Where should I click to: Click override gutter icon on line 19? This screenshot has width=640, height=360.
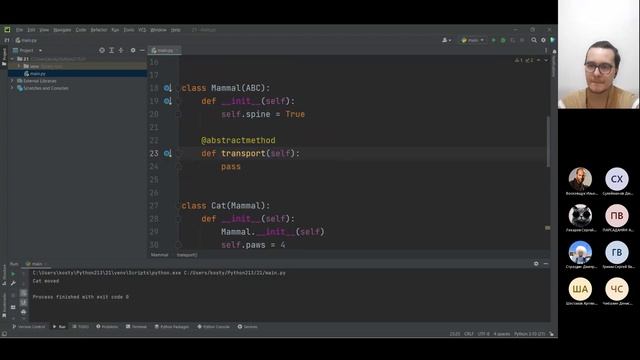tap(167, 101)
